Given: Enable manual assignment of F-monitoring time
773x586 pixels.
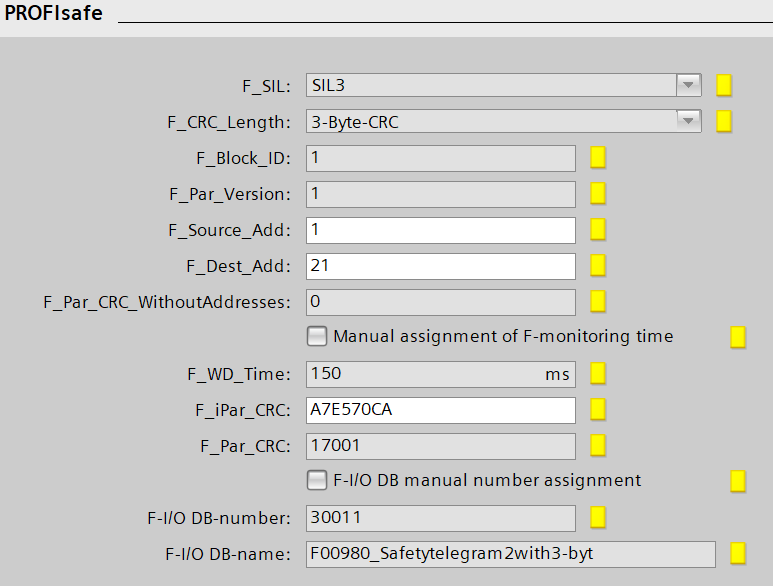Looking at the screenshot, I should (317, 336).
